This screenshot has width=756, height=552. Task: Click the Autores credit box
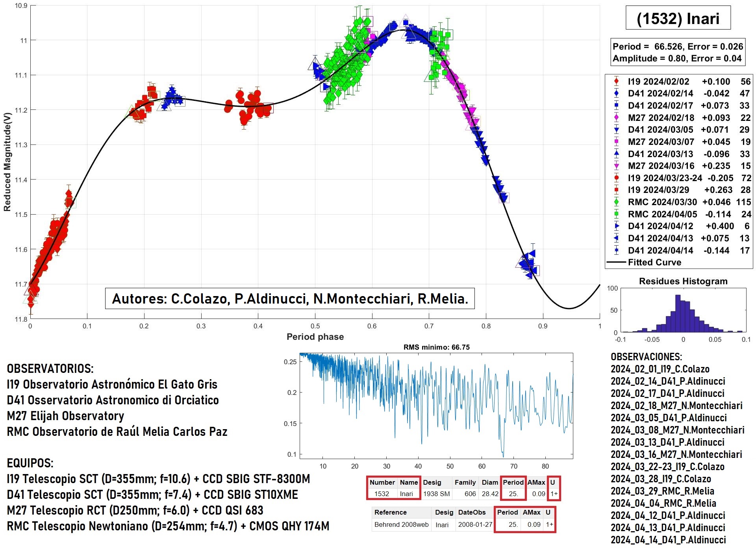(x=290, y=299)
